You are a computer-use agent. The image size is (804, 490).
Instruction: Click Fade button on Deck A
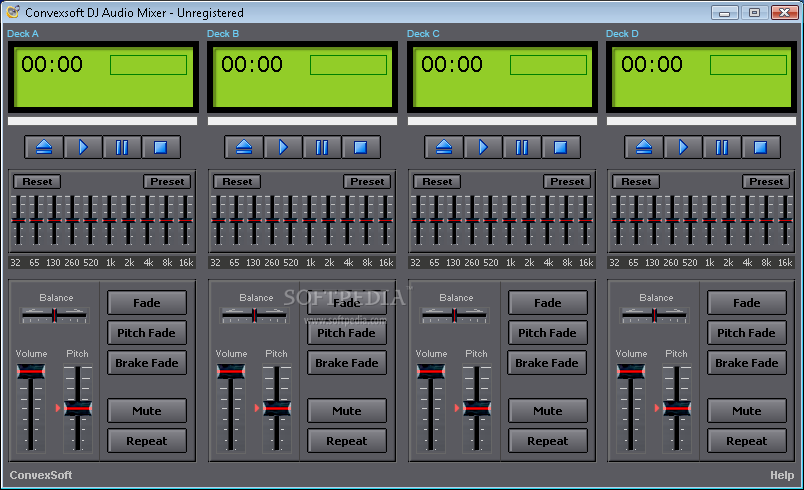(147, 302)
